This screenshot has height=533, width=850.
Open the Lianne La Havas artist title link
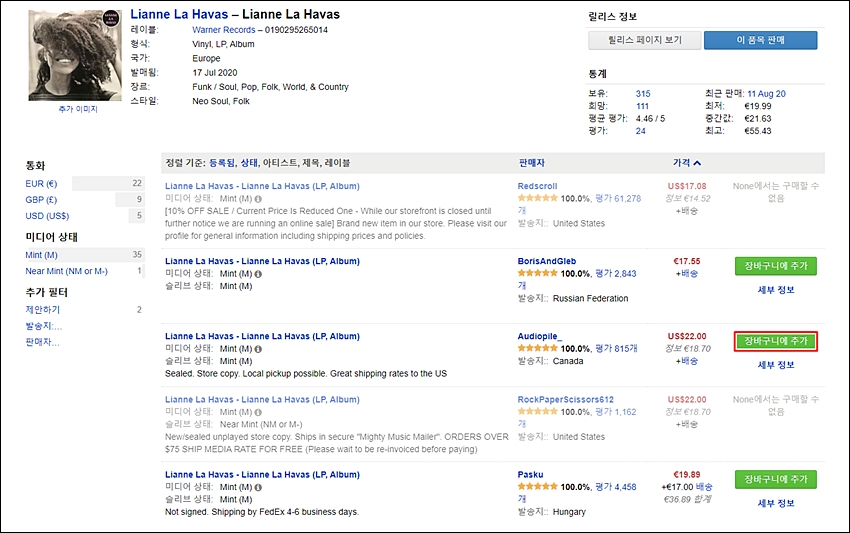[x=179, y=14]
